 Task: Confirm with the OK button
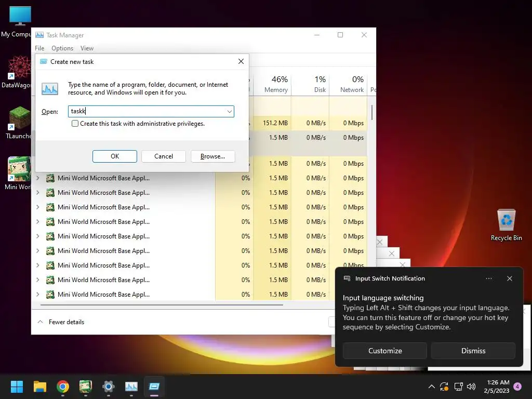tap(115, 156)
